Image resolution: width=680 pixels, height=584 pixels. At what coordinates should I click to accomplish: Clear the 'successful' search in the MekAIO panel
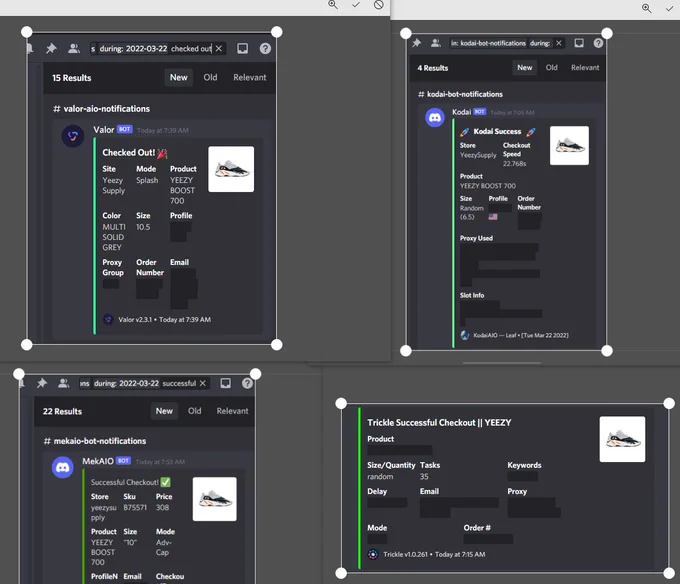[x=203, y=383]
